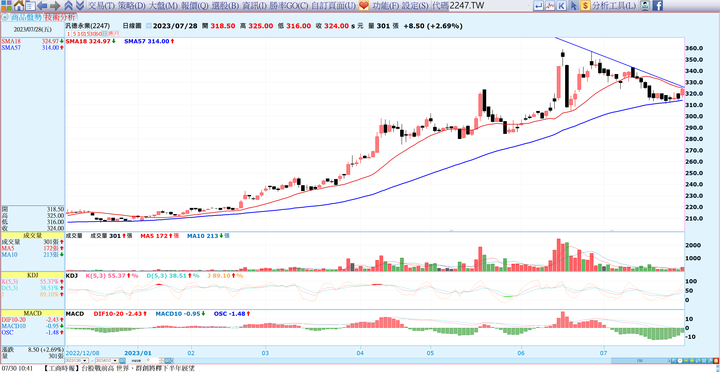The height and width of the screenshot is (372, 720).
Task: Apply date range with blue button
Action: (123, 361)
